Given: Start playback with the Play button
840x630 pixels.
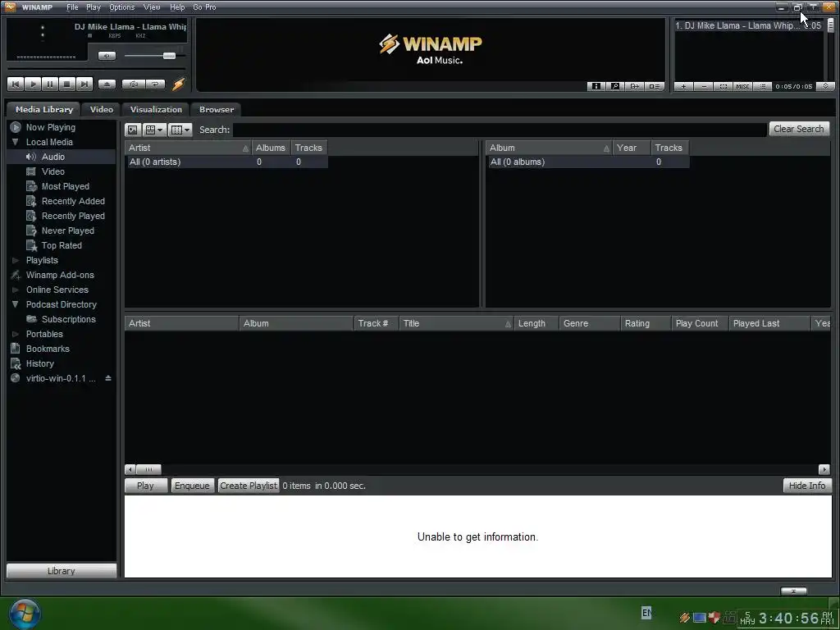Looking at the screenshot, I should click(x=33, y=84).
